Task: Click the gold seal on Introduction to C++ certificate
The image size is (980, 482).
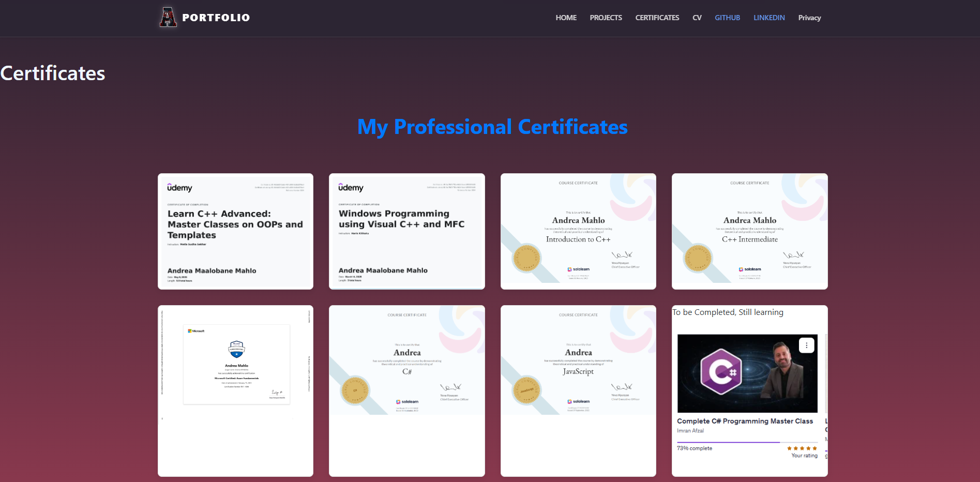Action: click(x=527, y=258)
